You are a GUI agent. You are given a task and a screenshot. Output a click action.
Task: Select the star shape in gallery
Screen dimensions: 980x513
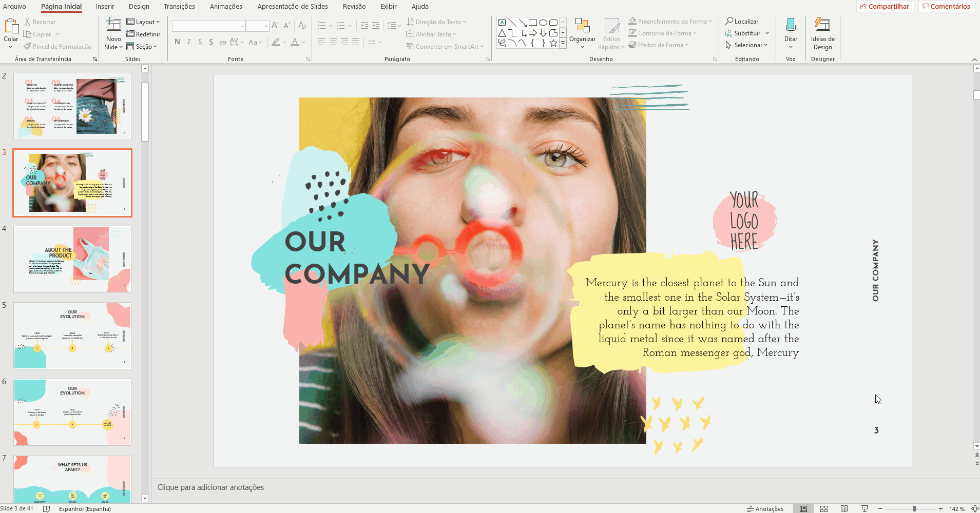[553, 44]
